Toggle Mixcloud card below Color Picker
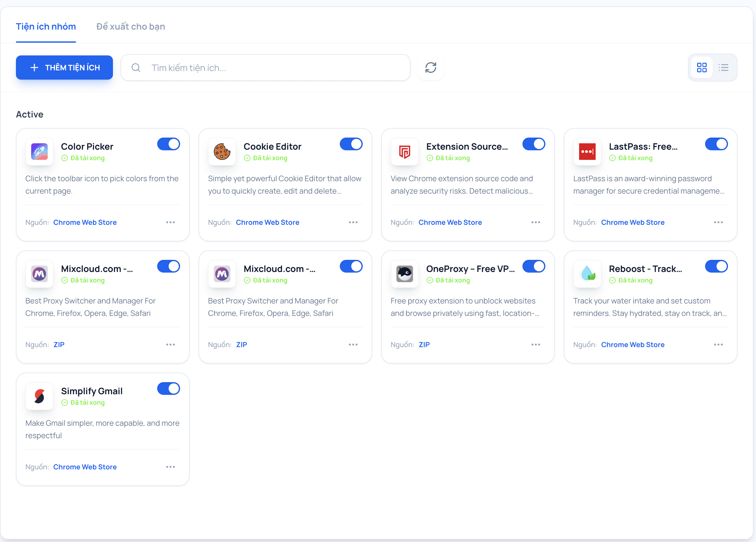Image resolution: width=756 pixels, height=542 pixels. click(x=169, y=267)
